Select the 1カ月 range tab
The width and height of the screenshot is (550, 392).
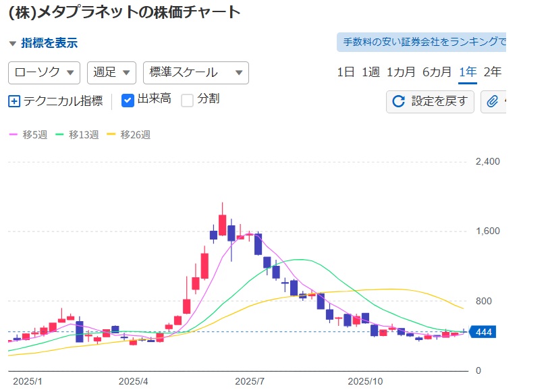pyautogui.click(x=401, y=72)
